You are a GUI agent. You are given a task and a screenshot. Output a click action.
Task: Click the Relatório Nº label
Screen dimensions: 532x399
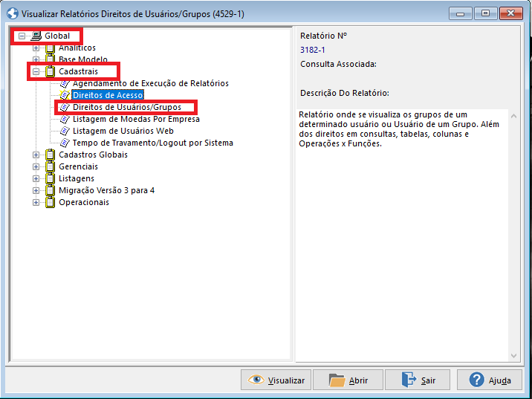click(324, 36)
